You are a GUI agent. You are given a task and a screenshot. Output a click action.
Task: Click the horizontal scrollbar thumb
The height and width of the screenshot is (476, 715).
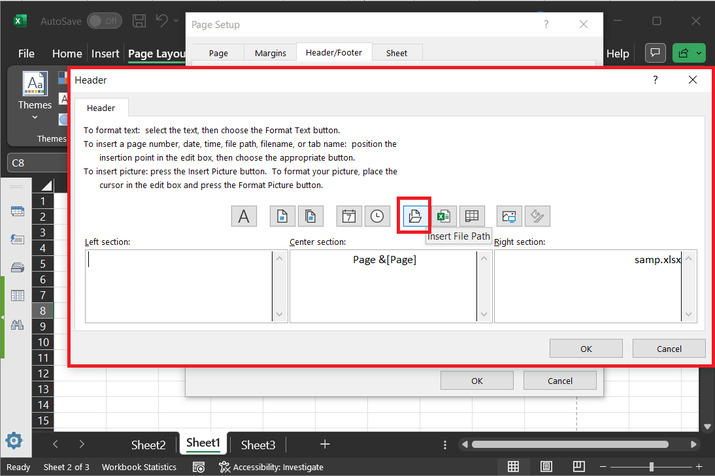click(570, 444)
